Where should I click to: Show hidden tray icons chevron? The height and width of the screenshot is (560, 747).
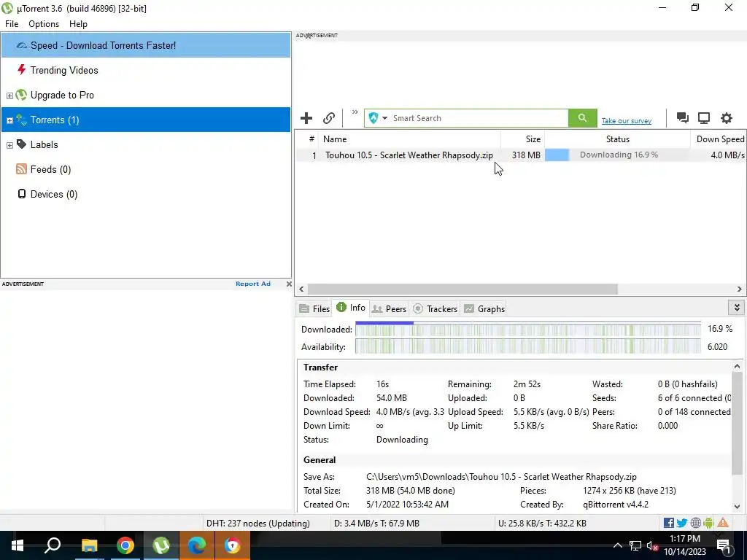click(617, 545)
